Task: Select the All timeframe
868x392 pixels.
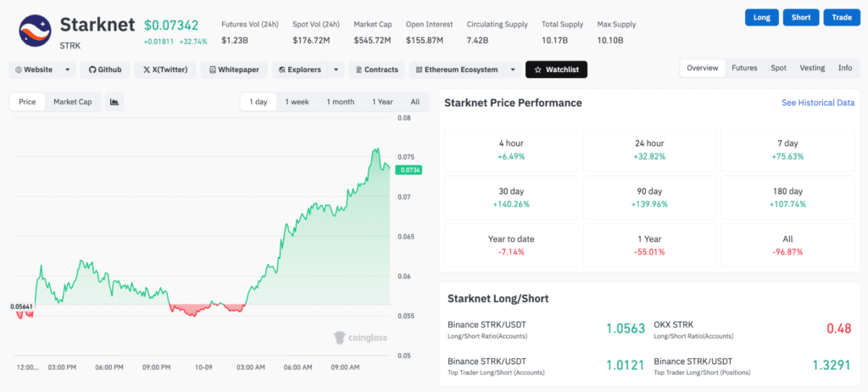Action: [415, 102]
